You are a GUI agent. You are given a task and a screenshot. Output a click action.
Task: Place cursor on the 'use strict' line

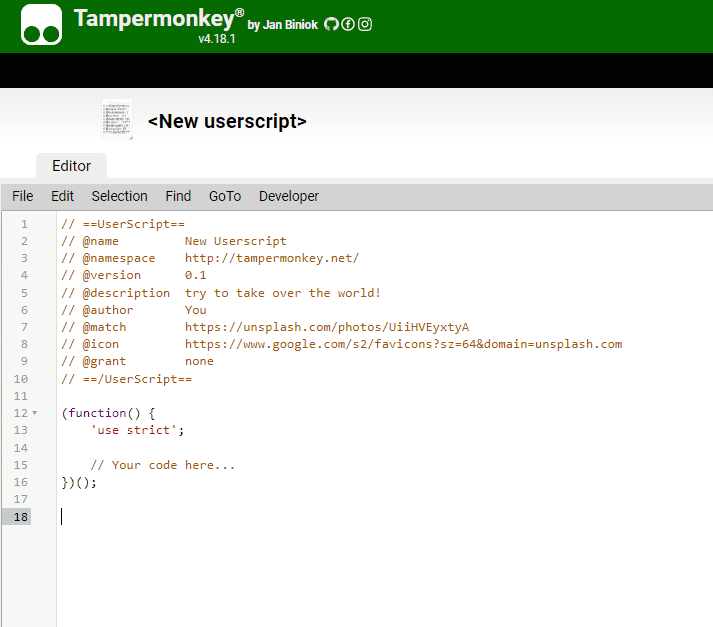(x=137, y=430)
